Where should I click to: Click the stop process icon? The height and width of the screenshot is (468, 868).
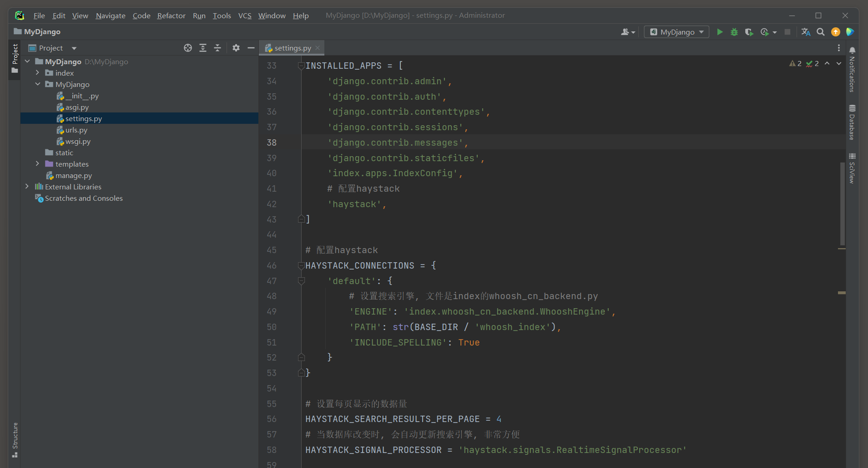tap(787, 32)
